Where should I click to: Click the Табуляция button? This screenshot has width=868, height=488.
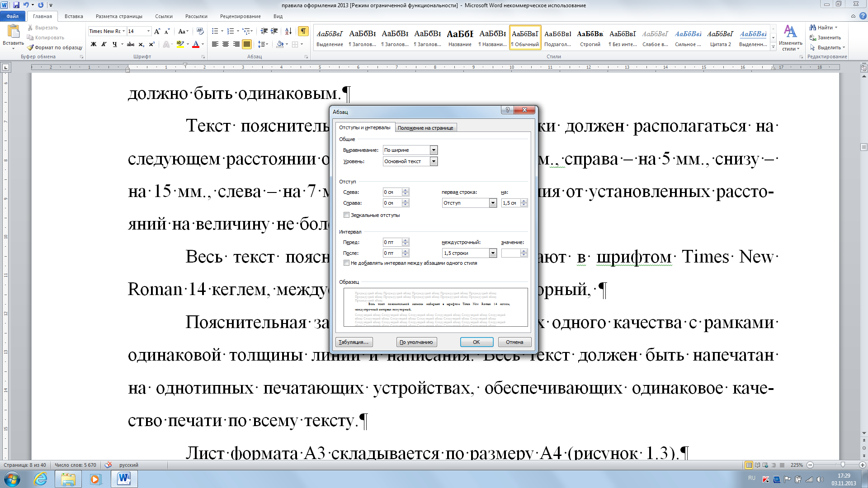(x=354, y=342)
